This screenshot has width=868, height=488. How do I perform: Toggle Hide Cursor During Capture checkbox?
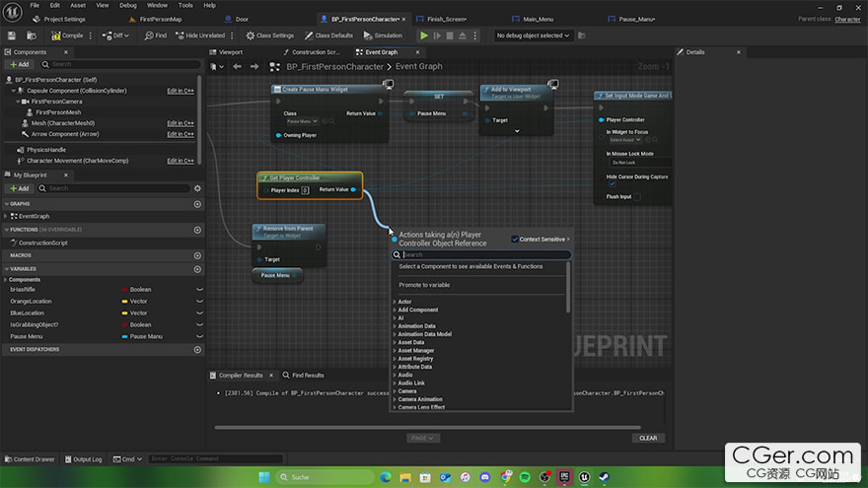click(613, 184)
